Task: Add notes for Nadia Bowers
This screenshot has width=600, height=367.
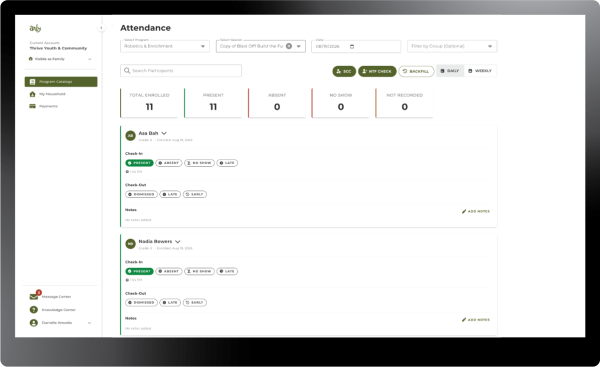Action: (x=476, y=320)
